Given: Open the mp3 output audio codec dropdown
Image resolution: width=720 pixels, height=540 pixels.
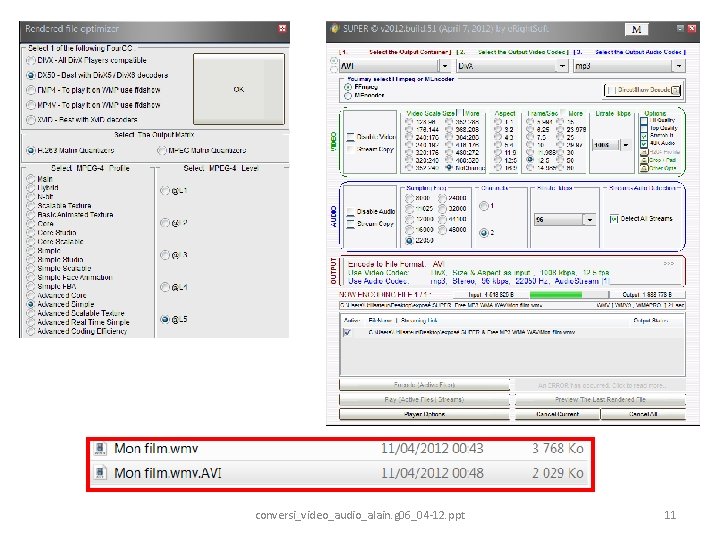Looking at the screenshot, I should 679,66.
